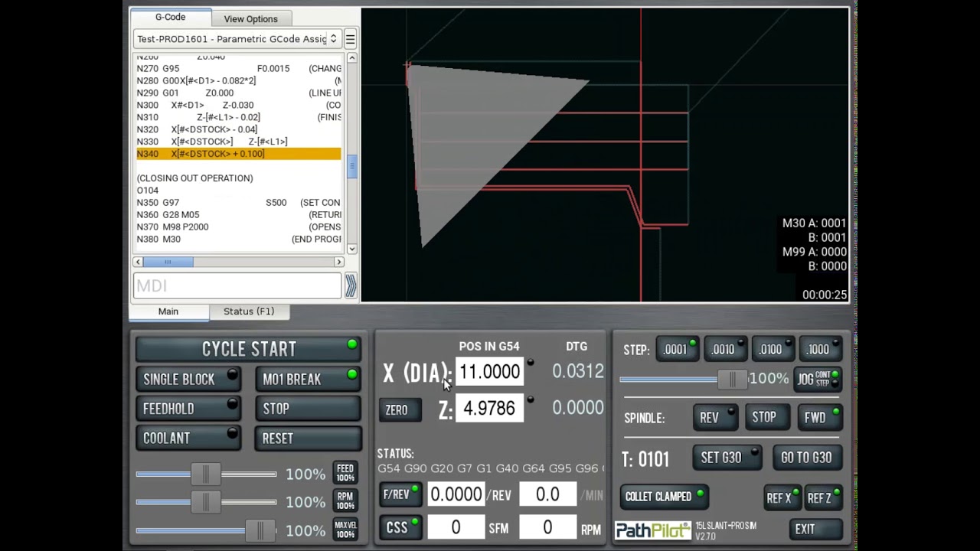
Task: Select highlighted G-code line N340
Action: tap(238, 154)
